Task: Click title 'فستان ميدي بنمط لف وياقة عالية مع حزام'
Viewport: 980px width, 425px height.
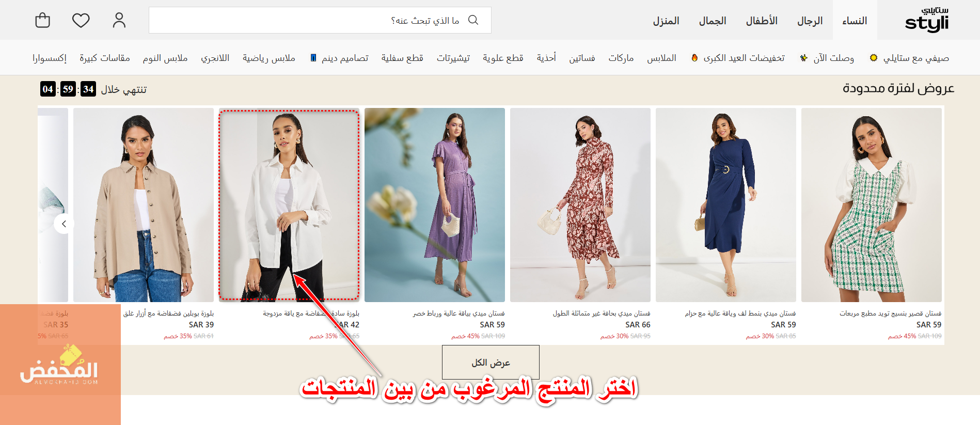Action: point(740,313)
